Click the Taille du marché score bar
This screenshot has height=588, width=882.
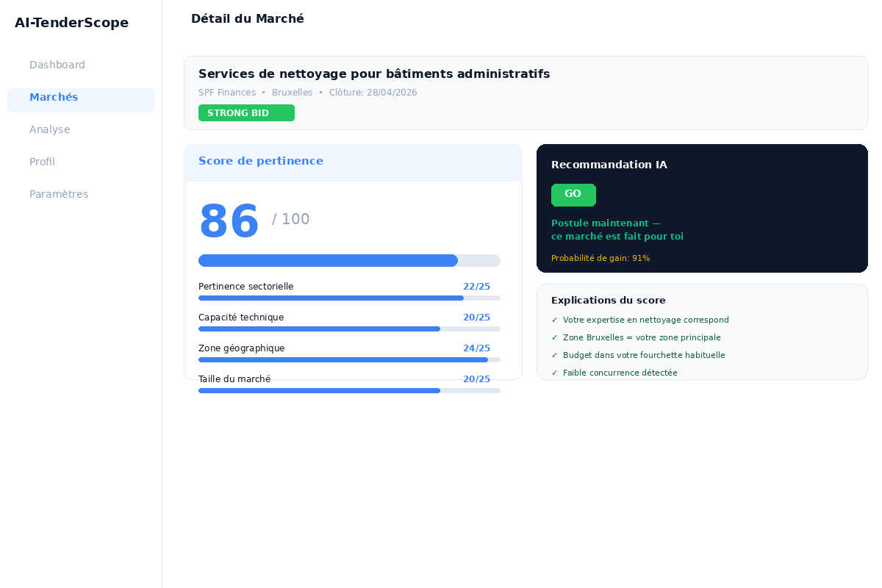(x=349, y=390)
